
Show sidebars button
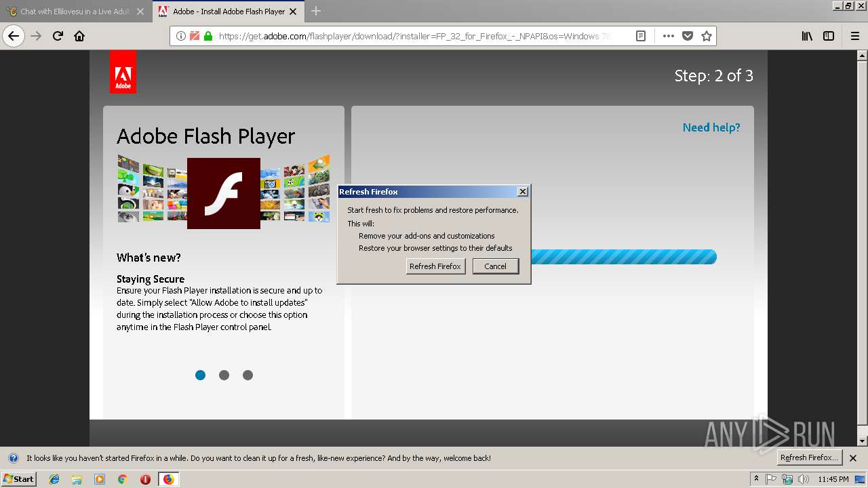(x=829, y=36)
